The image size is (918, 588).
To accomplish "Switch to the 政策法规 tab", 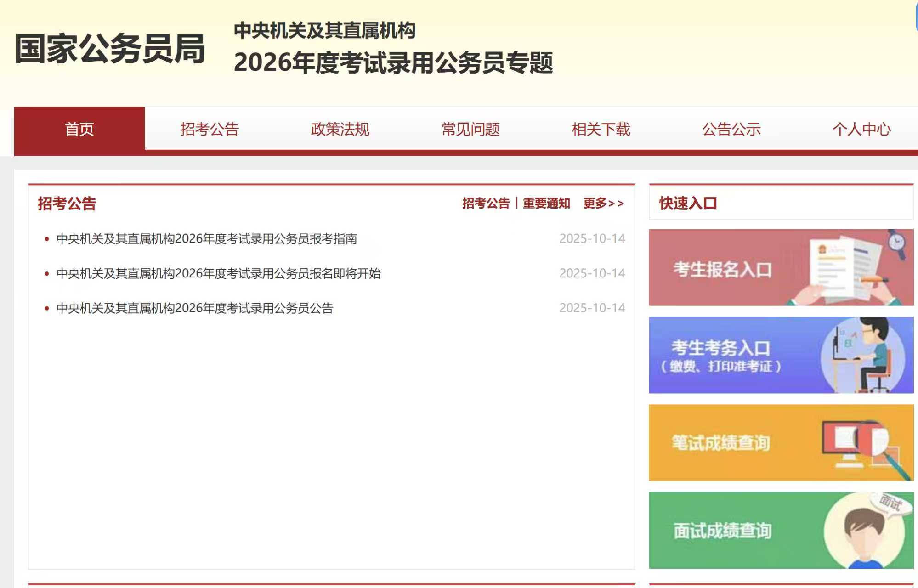I will (x=340, y=130).
